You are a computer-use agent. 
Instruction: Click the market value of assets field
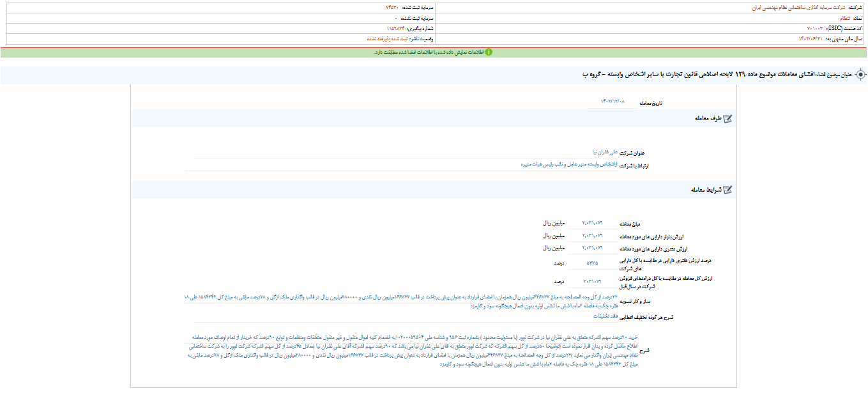click(591, 236)
